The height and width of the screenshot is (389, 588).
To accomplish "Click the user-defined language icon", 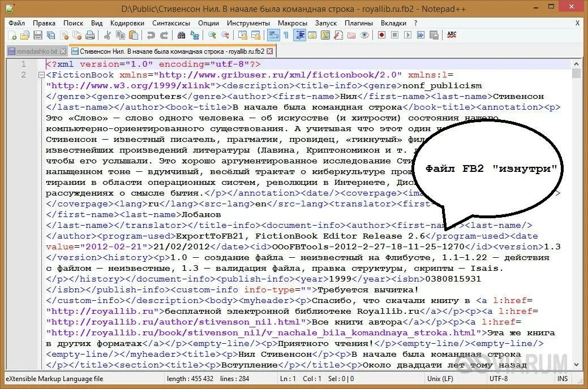I will [x=312, y=35].
